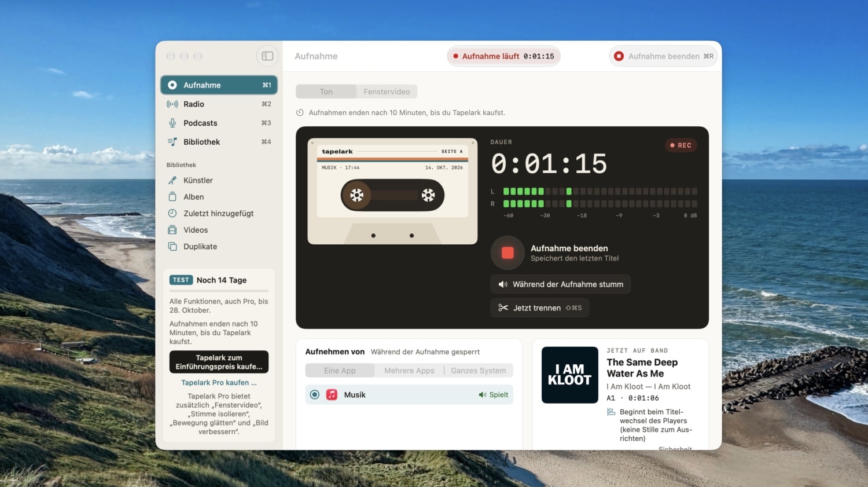Click the I AM KLOOT album cover
Screen dimensions: 868x487
coord(570,375)
